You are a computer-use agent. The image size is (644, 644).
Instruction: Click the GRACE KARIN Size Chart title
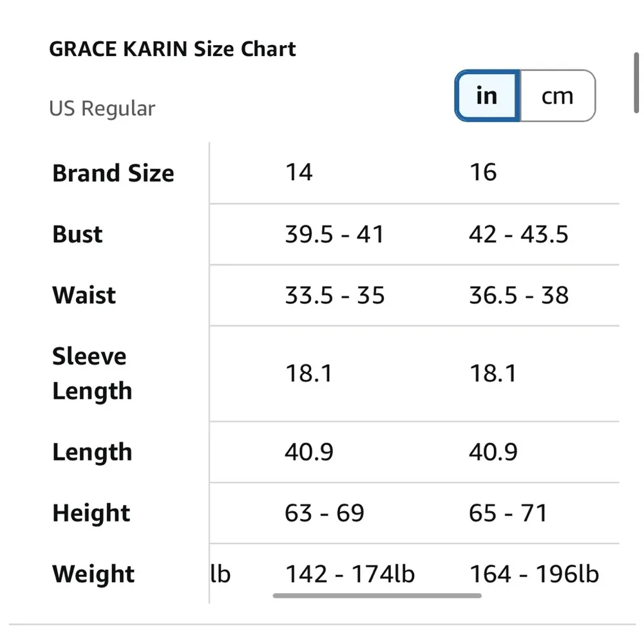(172, 48)
